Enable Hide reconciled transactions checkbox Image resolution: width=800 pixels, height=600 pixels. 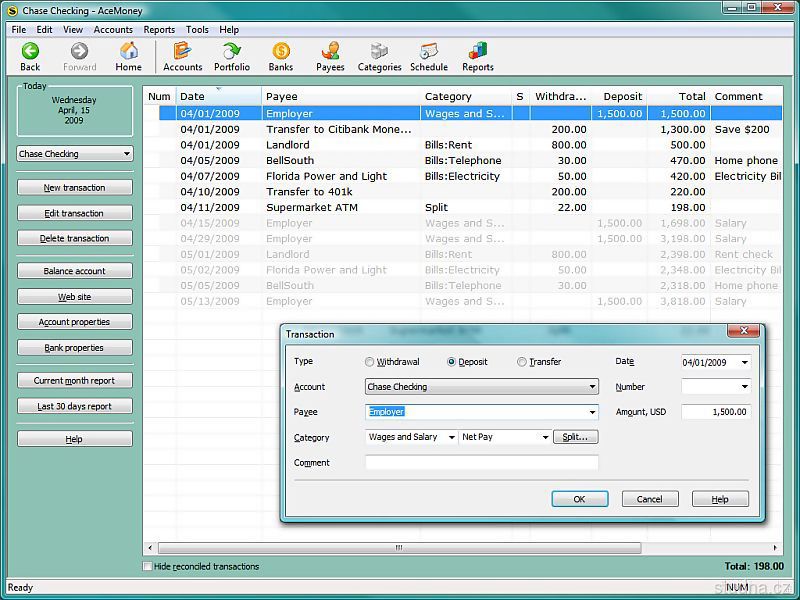pyautogui.click(x=148, y=567)
